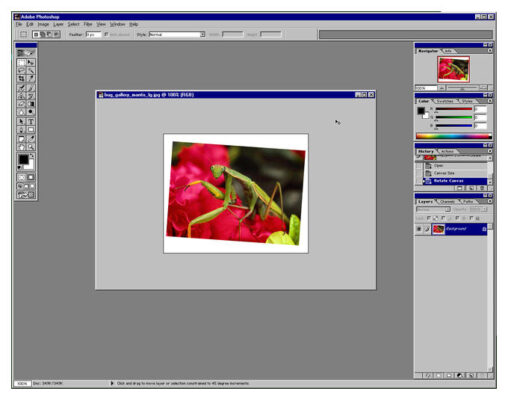This screenshot has width=508, height=400.
Task: Swap foreground and background colors
Action: tap(32, 156)
